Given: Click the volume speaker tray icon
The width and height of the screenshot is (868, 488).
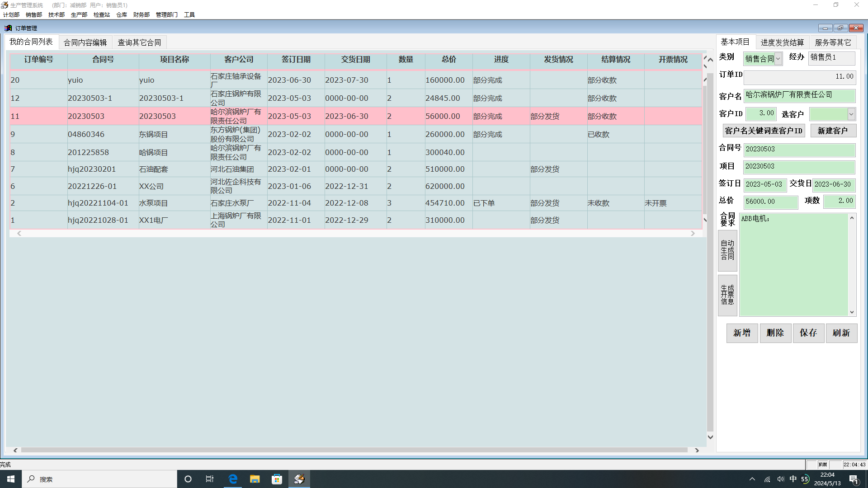Looking at the screenshot, I should (x=780, y=479).
